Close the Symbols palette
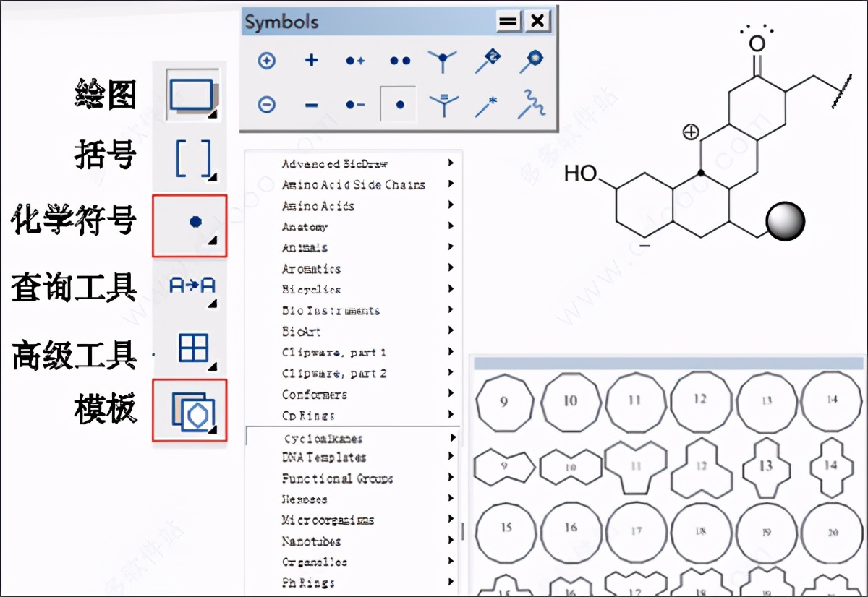 point(537,21)
